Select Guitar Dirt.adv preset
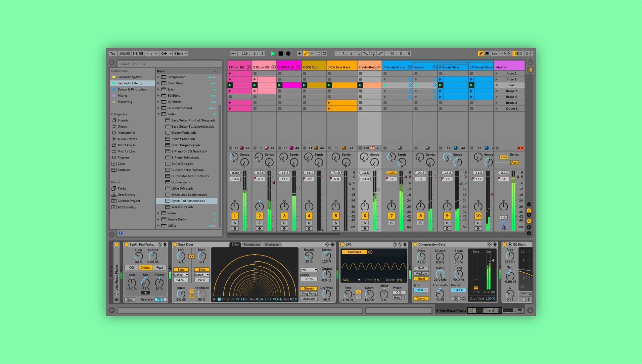This screenshot has height=364, width=642. 182,164
